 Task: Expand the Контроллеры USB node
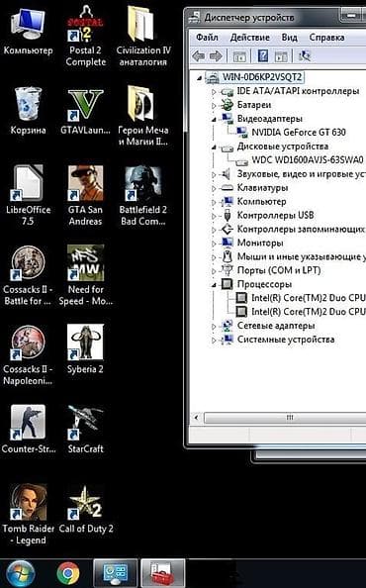pyautogui.click(x=214, y=217)
